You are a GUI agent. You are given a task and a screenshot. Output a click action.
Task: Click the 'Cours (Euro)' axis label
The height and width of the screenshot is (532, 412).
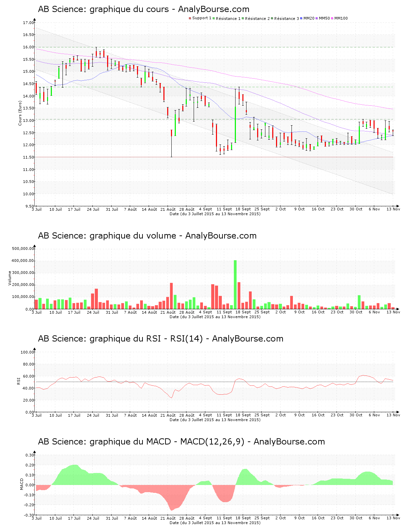click(20, 113)
